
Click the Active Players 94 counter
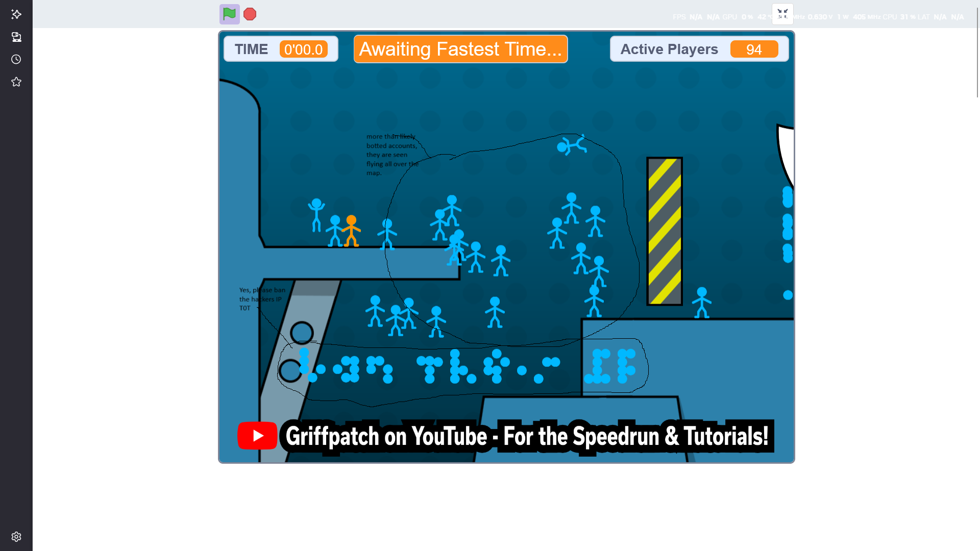(x=699, y=49)
